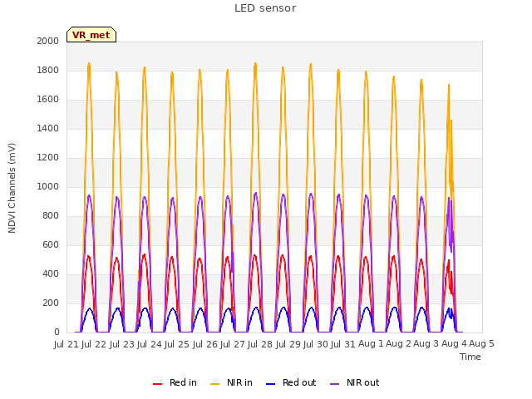Click the NDVI Channels (mV) axis label

pyautogui.click(x=12, y=188)
